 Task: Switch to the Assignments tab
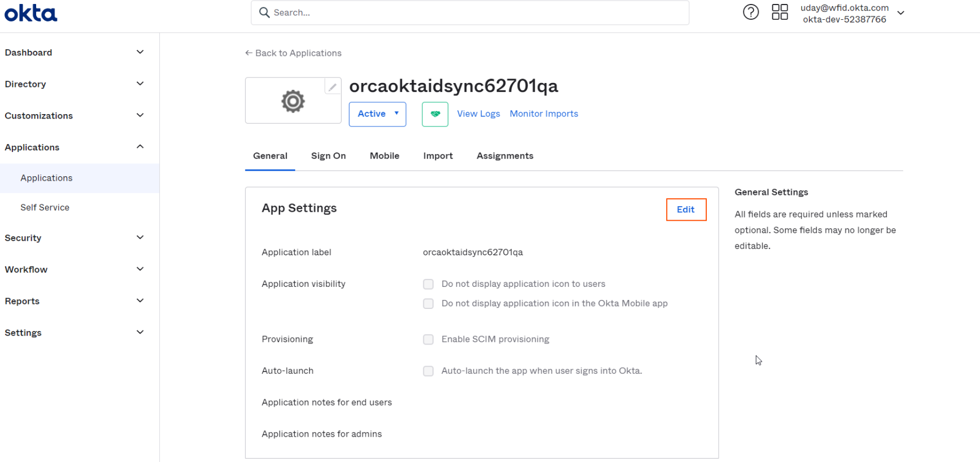click(505, 156)
